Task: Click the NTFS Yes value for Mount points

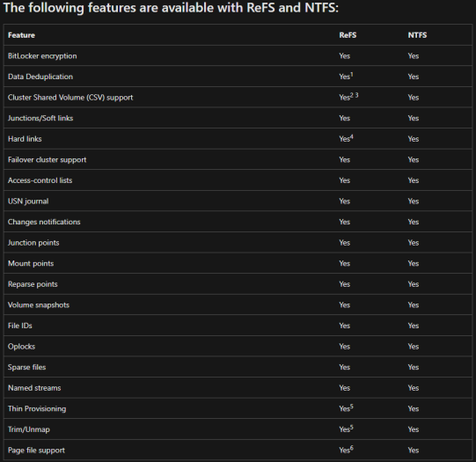Action: tap(414, 263)
